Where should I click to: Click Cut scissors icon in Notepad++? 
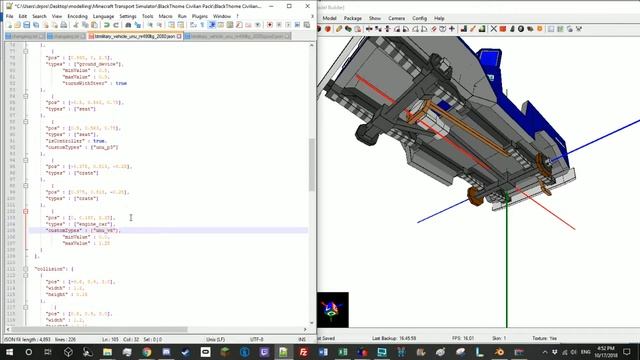pos(76,25)
